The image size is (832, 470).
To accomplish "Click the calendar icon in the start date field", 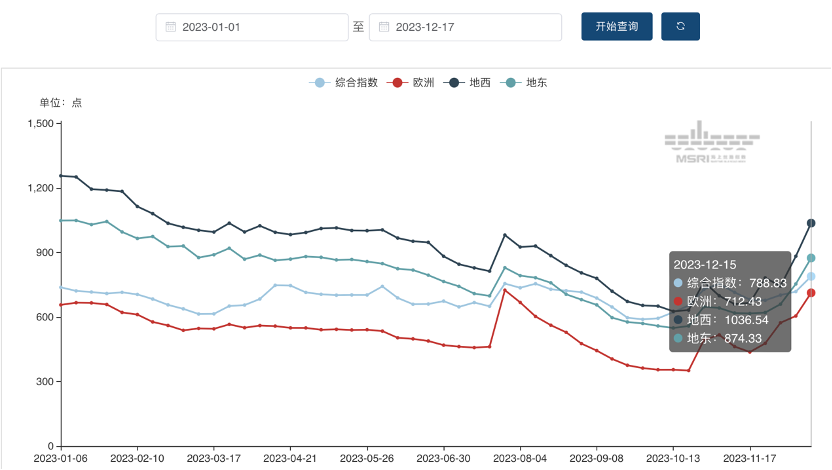I will 170,27.
